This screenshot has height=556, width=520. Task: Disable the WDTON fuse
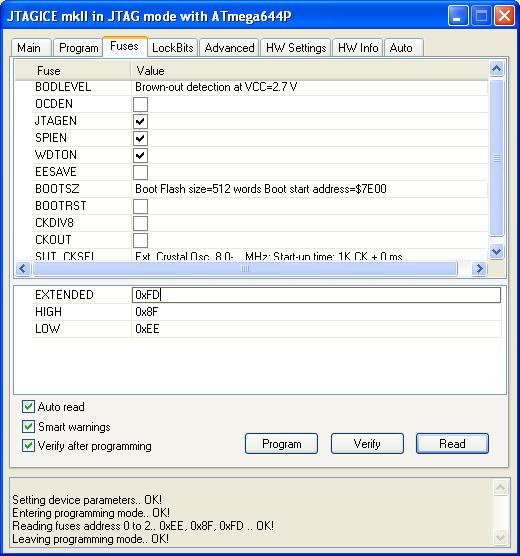point(140,155)
